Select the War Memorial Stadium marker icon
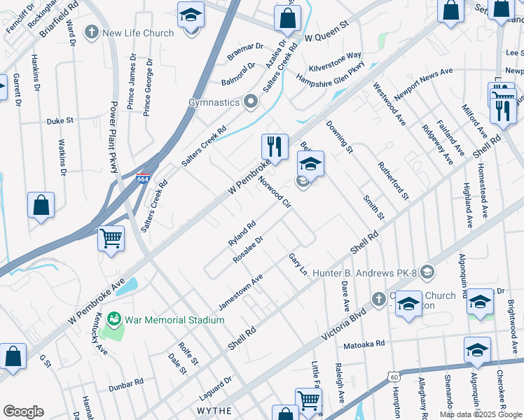The width and height of the screenshot is (524, 420). tap(114, 319)
